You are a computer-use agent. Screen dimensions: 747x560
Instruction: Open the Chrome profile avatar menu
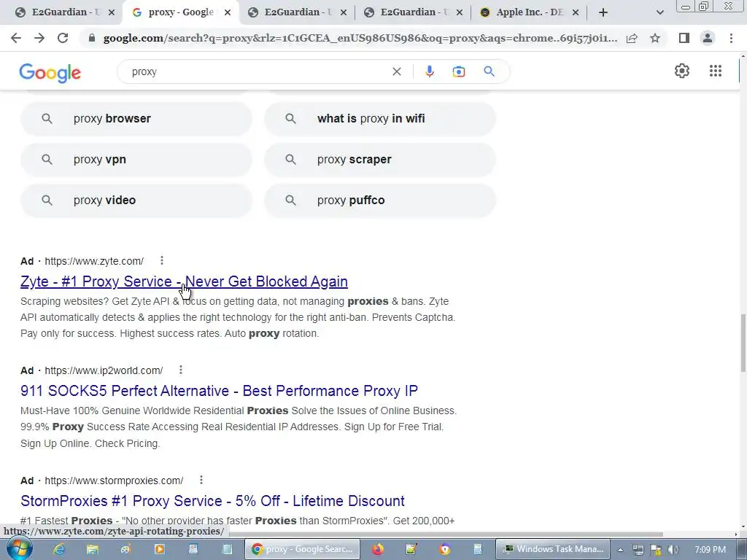[708, 38]
